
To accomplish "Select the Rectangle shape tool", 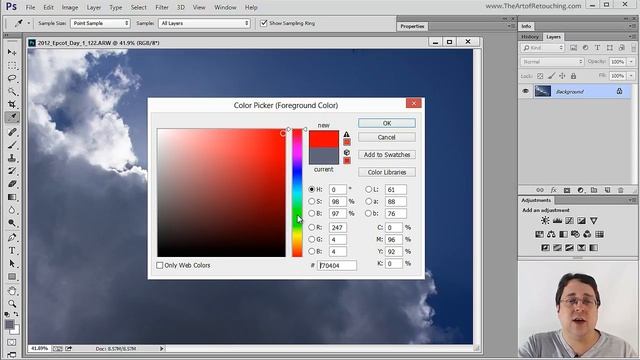I will (x=12, y=277).
